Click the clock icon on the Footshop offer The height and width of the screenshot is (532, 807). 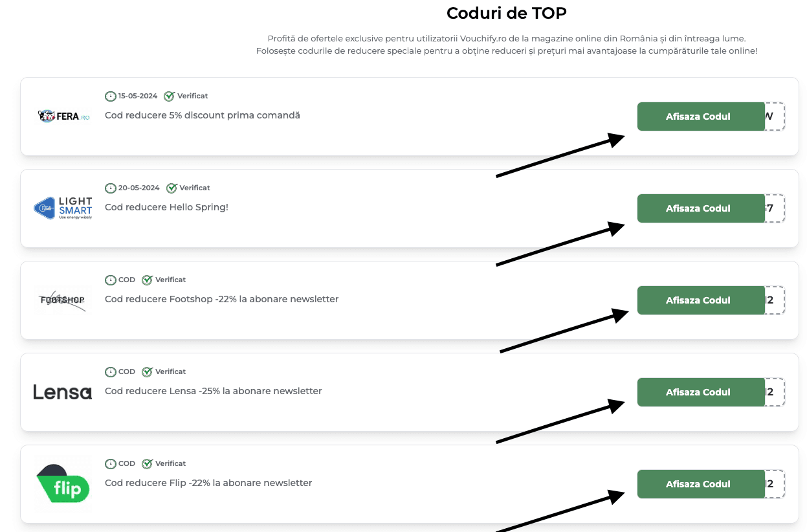coord(110,280)
